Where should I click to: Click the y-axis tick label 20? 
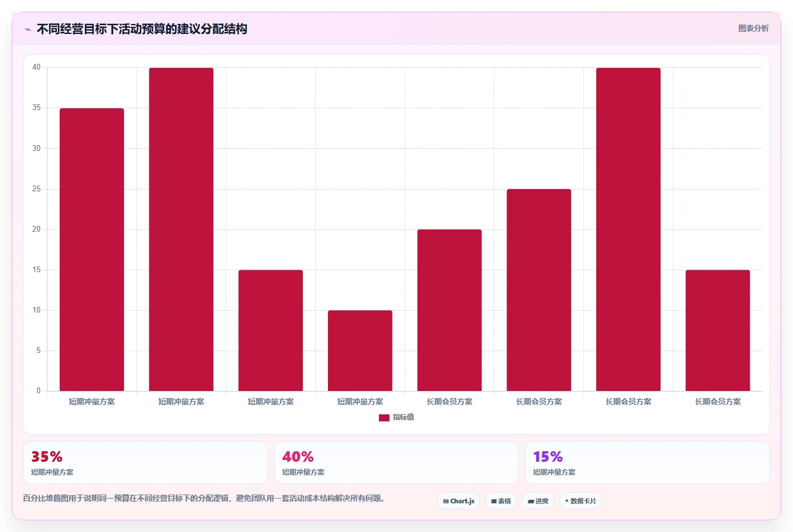[37, 229]
